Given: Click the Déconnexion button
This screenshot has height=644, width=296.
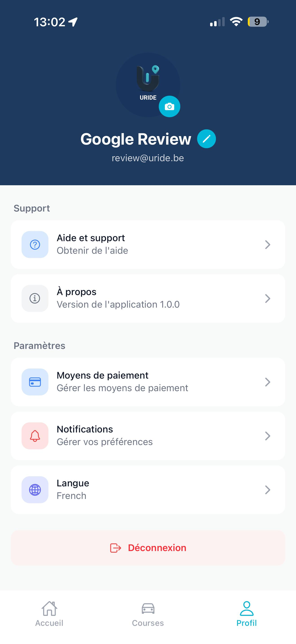Looking at the screenshot, I should click(x=148, y=548).
